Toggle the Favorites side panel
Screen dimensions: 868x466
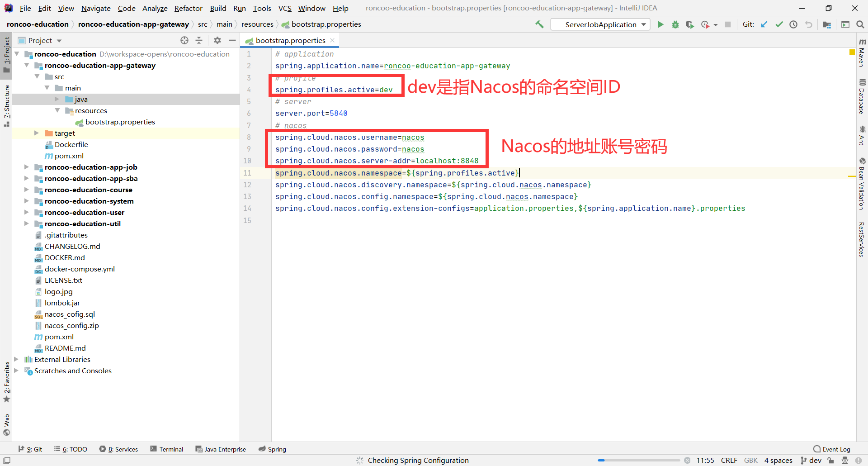point(6,382)
